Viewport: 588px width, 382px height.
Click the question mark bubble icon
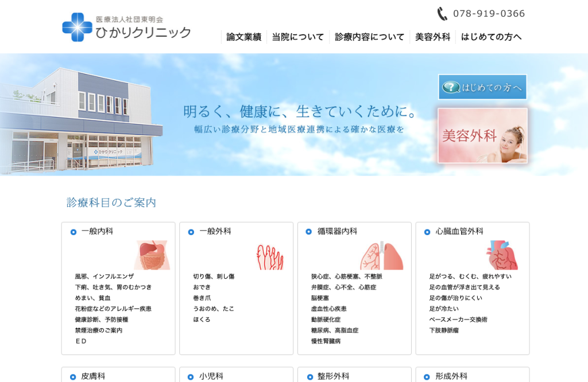[x=451, y=87]
